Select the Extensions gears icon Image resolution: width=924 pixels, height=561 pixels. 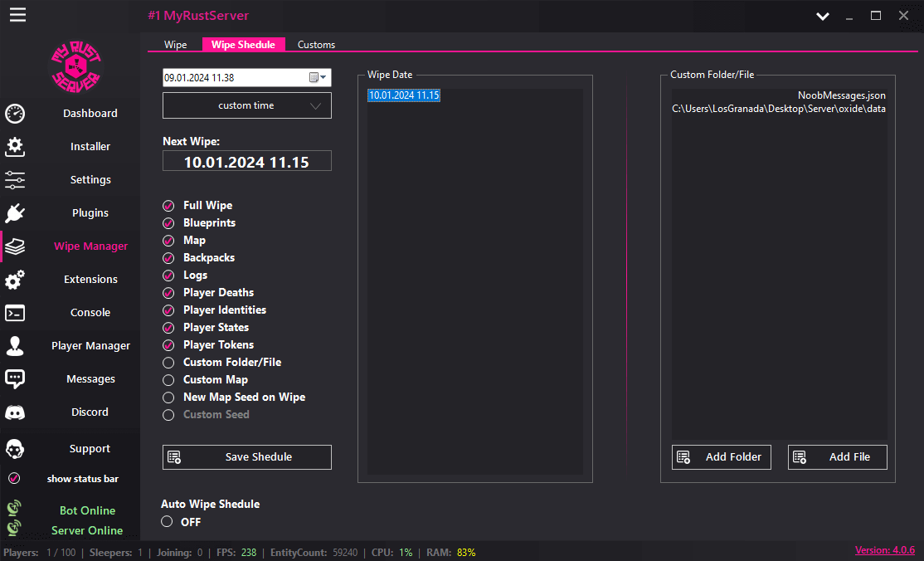pyautogui.click(x=14, y=280)
